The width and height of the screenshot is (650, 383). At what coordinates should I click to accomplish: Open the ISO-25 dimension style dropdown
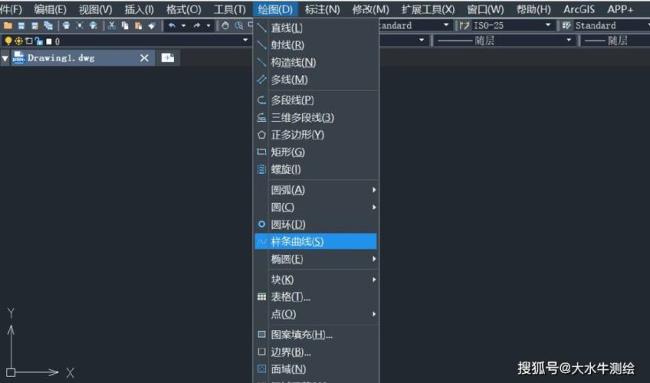[x=548, y=25]
